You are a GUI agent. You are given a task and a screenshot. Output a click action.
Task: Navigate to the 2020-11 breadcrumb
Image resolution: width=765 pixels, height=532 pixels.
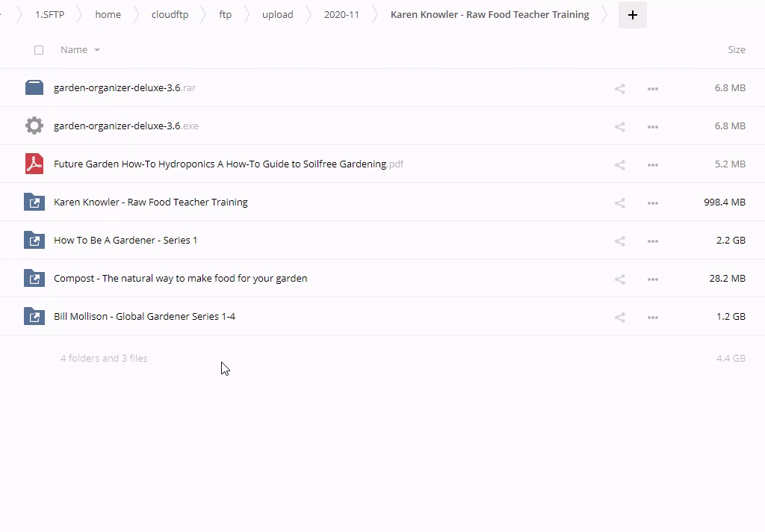341,15
